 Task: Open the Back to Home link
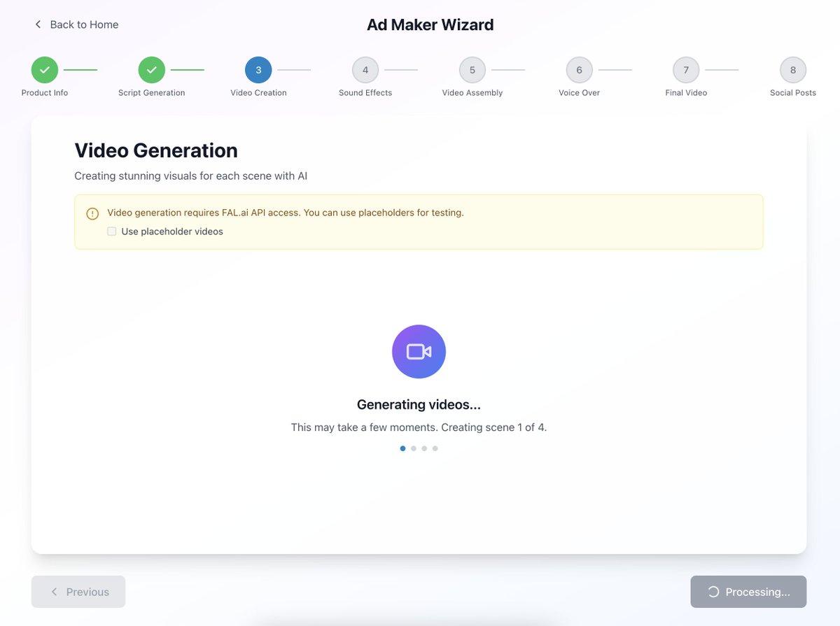point(83,24)
